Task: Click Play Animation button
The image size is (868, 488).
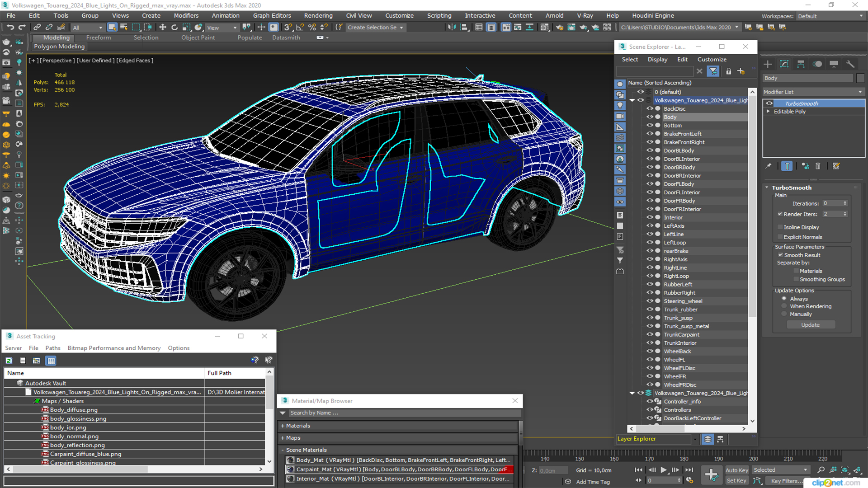Action: pos(663,470)
